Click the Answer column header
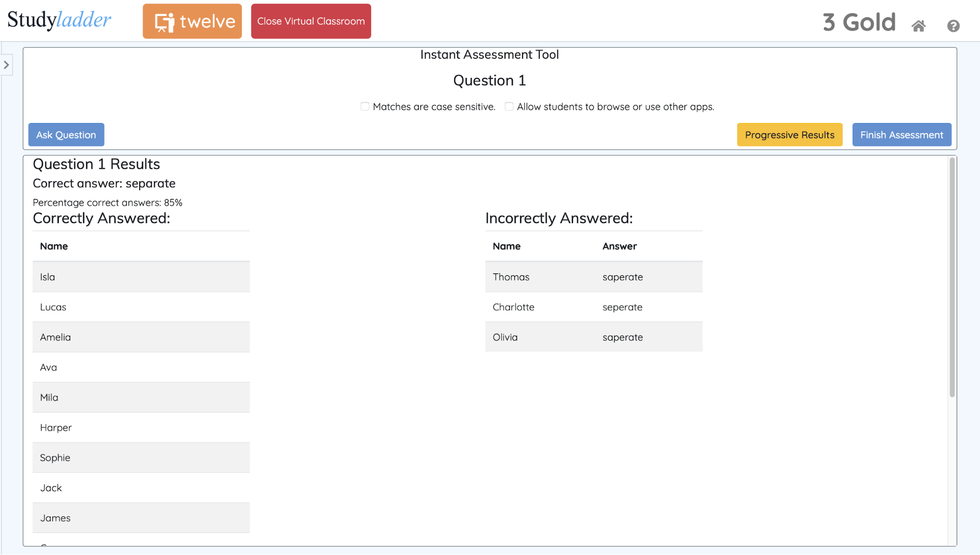 click(x=619, y=246)
